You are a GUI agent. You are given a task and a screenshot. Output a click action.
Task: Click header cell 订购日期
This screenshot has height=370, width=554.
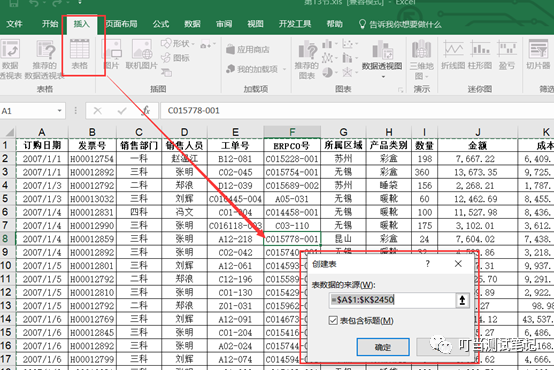click(x=42, y=145)
